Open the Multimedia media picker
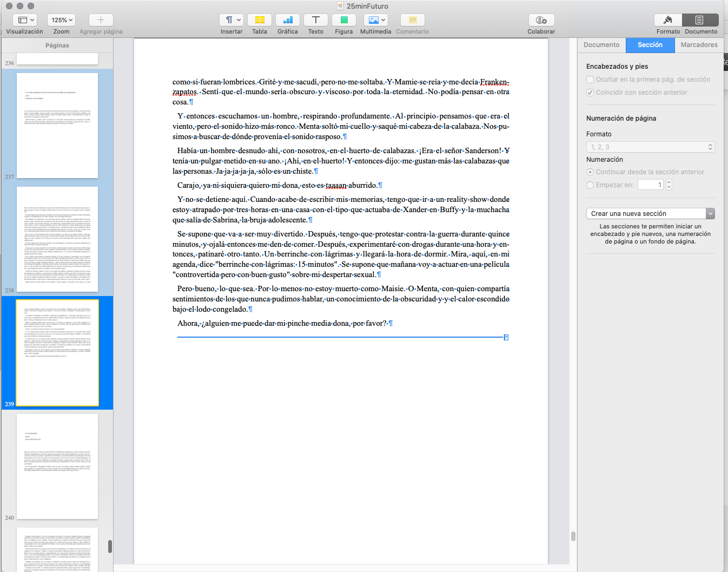 point(376,20)
